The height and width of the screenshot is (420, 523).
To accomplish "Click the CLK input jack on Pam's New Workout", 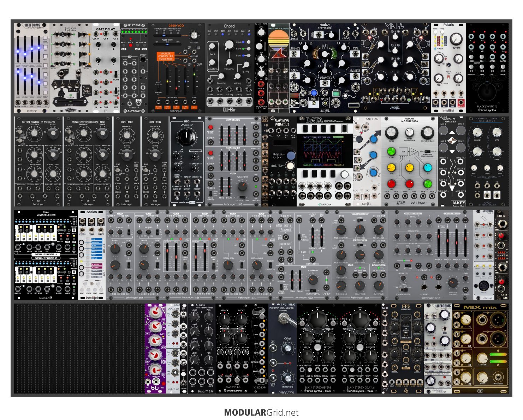I will (271, 131).
